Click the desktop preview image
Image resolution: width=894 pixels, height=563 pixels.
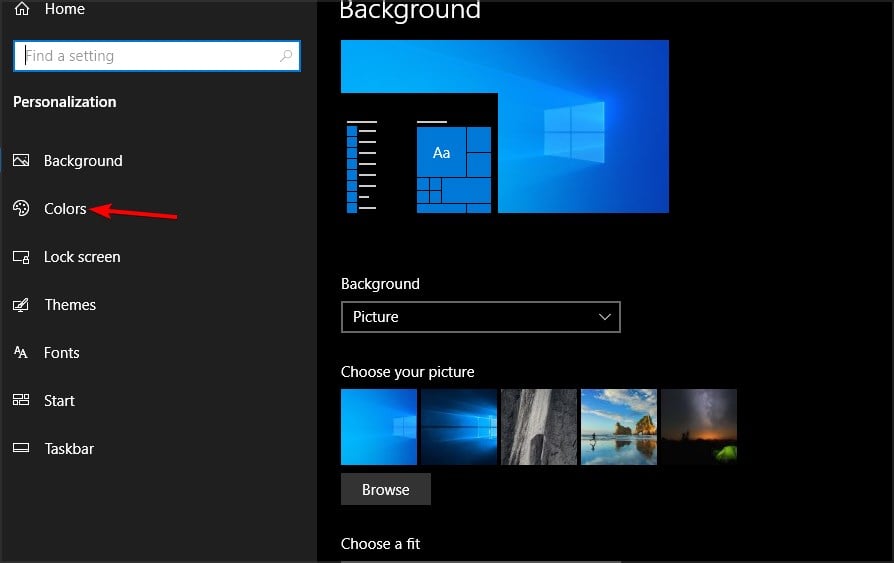[x=505, y=126]
